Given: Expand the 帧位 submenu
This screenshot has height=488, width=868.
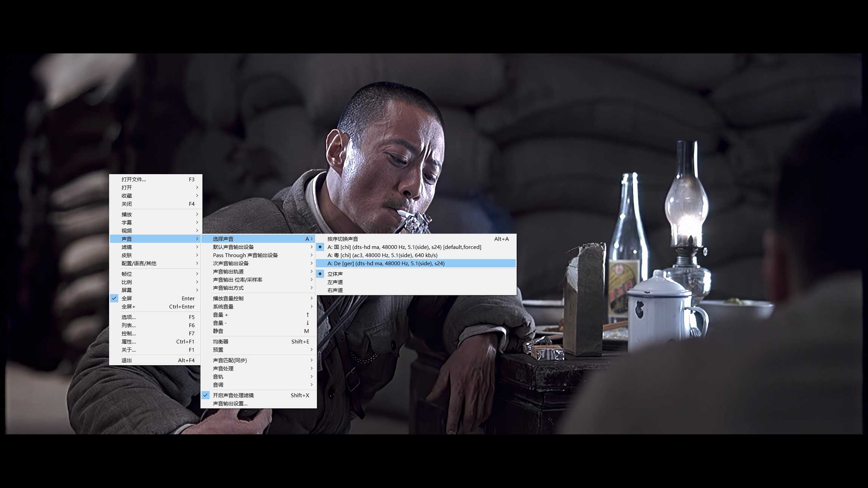Looking at the screenshot, I should pyautogui.click(x=155, y=274).
